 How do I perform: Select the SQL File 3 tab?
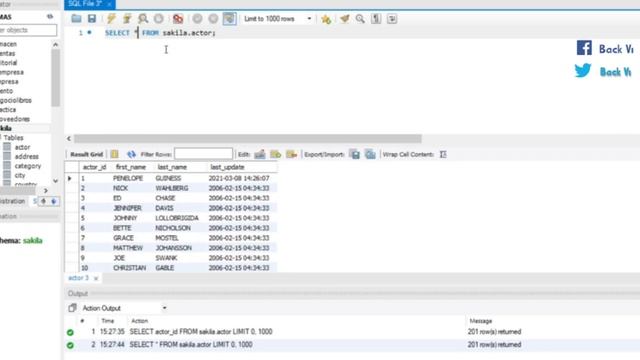[86, 4]
